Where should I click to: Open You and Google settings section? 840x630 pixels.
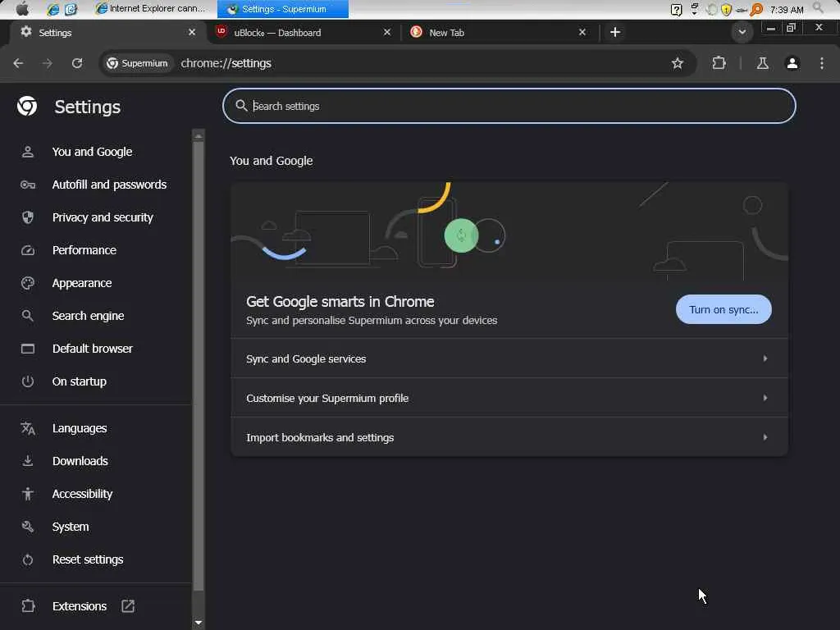click(92, 152)
